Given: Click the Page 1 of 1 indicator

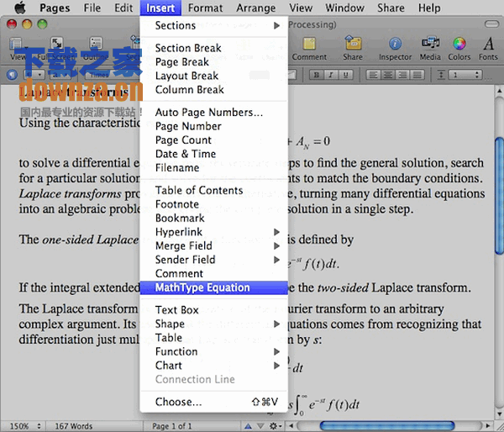Looking at the screenshot, I should click(x=172, y=426).
